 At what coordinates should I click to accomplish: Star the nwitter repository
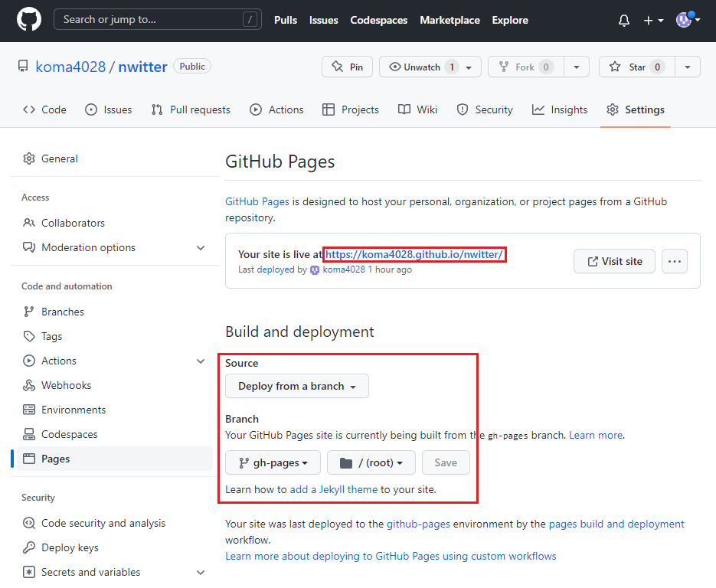[636, 67]
